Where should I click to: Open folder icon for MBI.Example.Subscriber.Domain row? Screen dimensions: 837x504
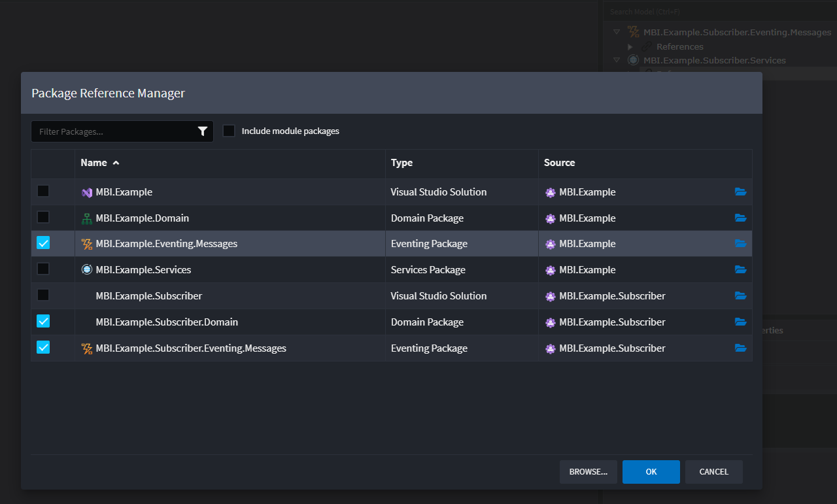(x=740, y=322)
